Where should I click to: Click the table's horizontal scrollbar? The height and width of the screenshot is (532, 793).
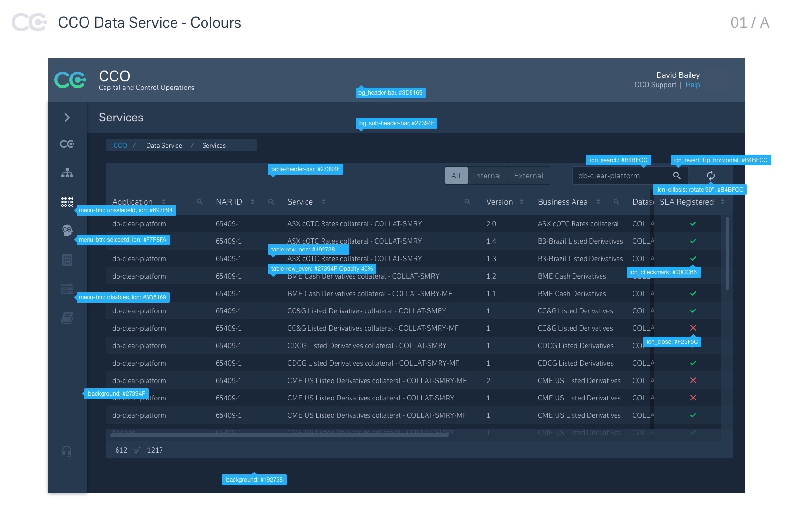(280, 435)
